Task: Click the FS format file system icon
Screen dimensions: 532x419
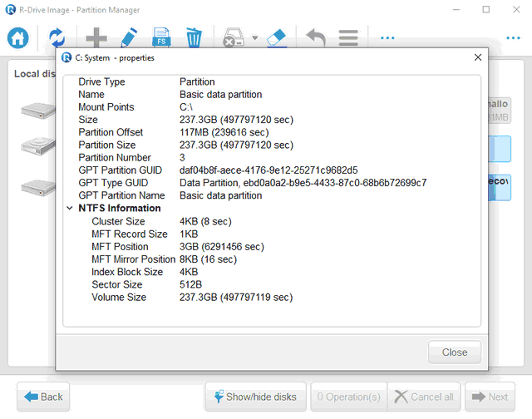Action: coord(161,38)
